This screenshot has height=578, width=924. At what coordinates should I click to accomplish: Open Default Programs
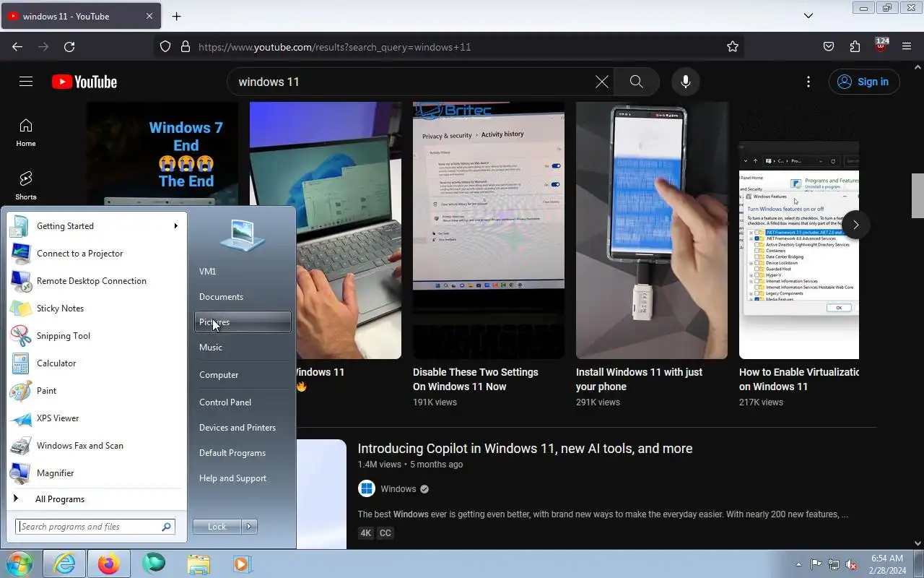pos(243,453)
